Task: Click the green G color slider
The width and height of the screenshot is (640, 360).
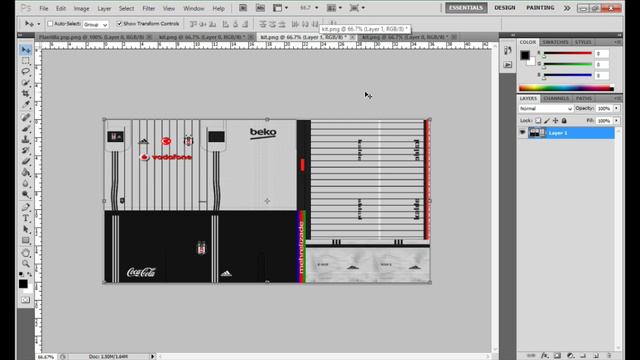Action: pos(567,64)
